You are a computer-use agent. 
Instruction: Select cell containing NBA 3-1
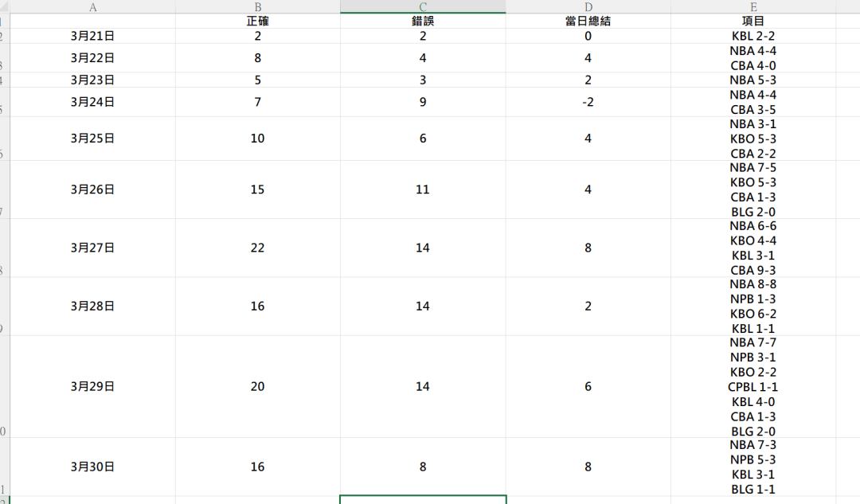coord(753,139)
